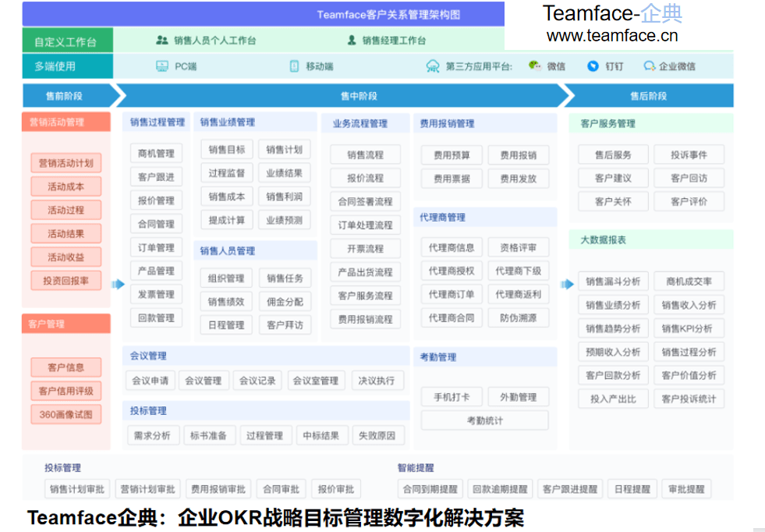Select the 售后阶段 stage header

click(649, 96)
